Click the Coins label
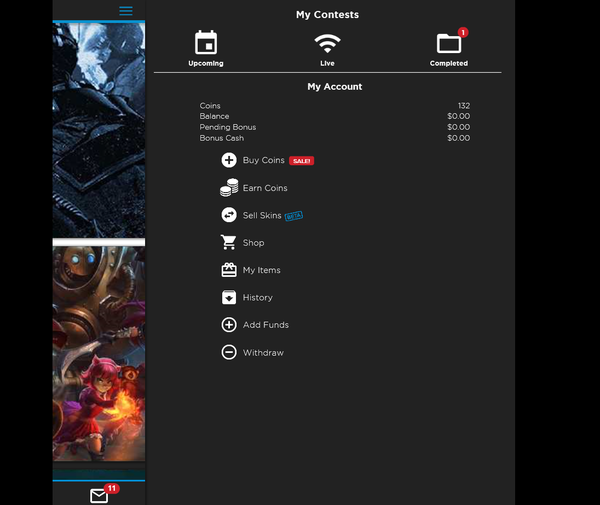Screen dimensions: 600x505 210,106
